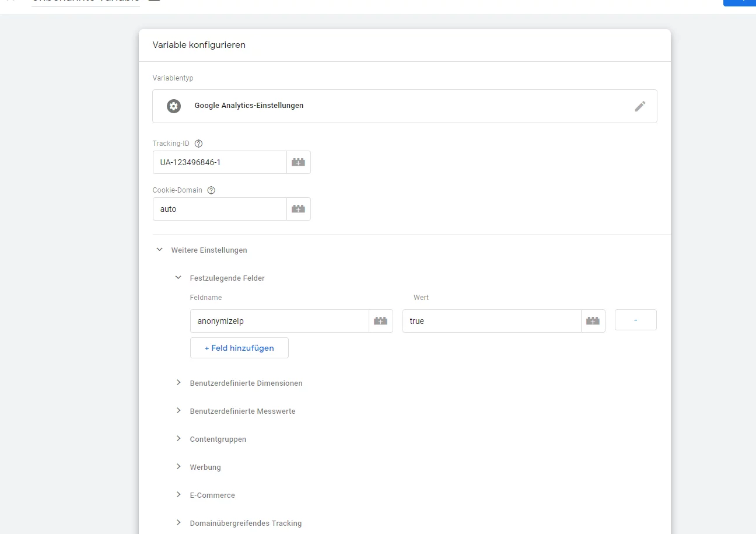Click the Wert input 'true'

tap(492, 321)
